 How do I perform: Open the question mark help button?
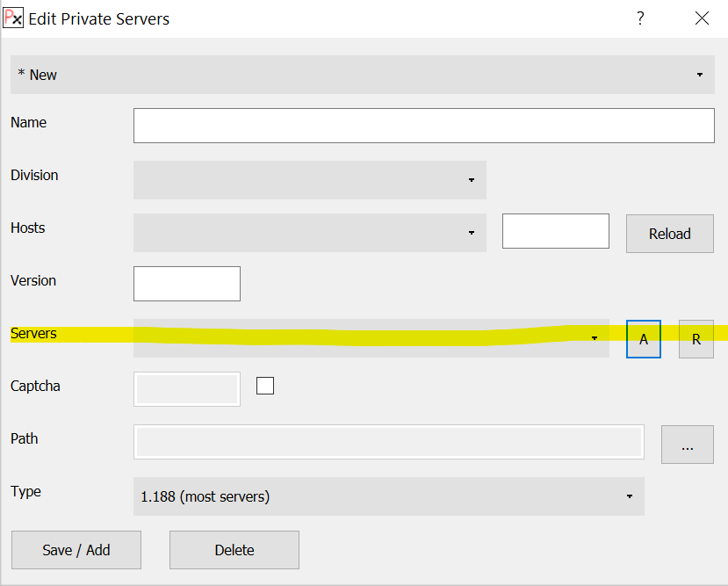[x=640, y=18]
